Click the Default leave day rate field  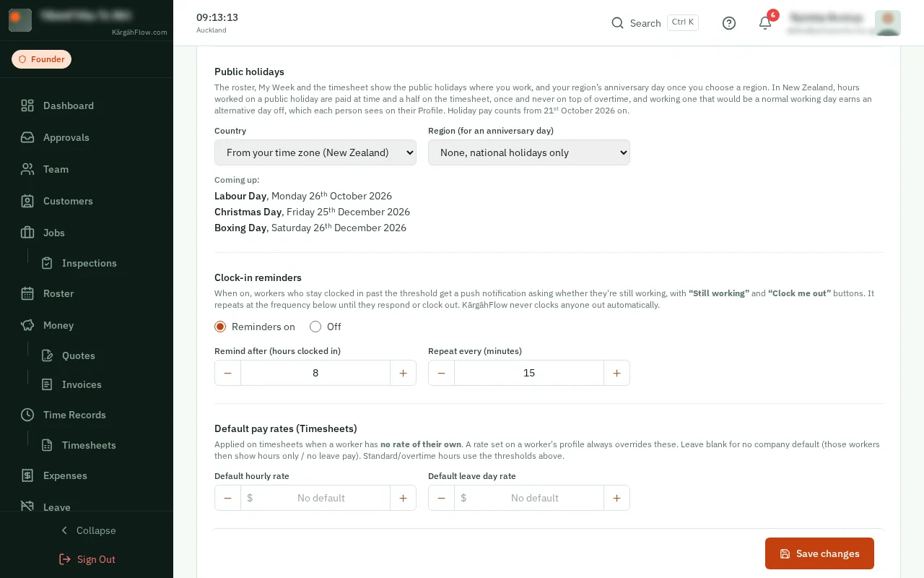coord(529,498)
